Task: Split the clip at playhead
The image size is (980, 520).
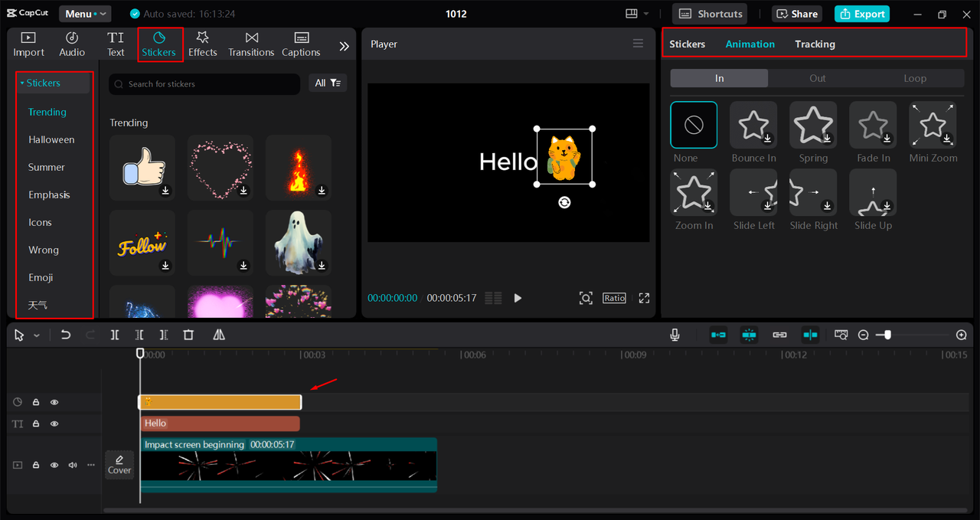Action: point(115,335)
